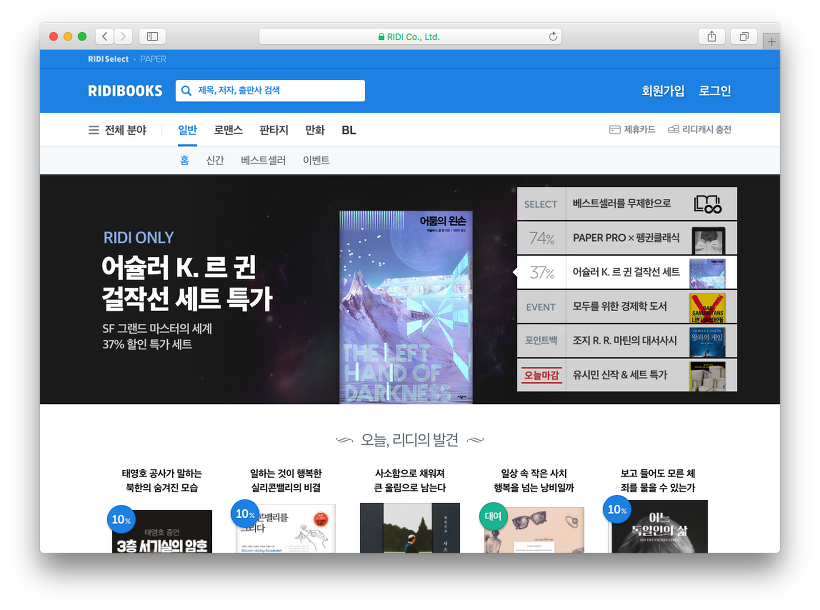
Task: Click the book infinity icon on the SELECT banner
Action: tap(708, 204)
